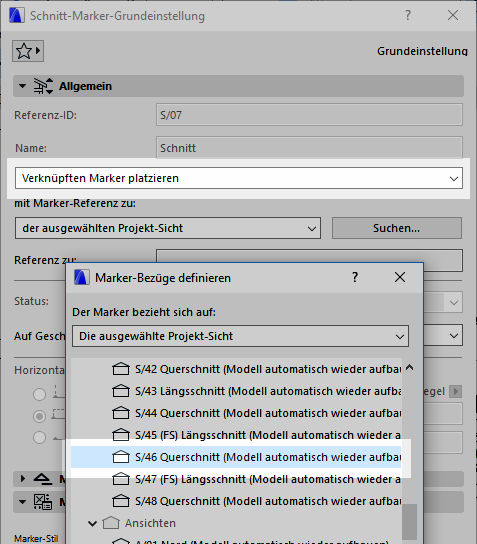Select the second selected Horizontal radio option

39,416
